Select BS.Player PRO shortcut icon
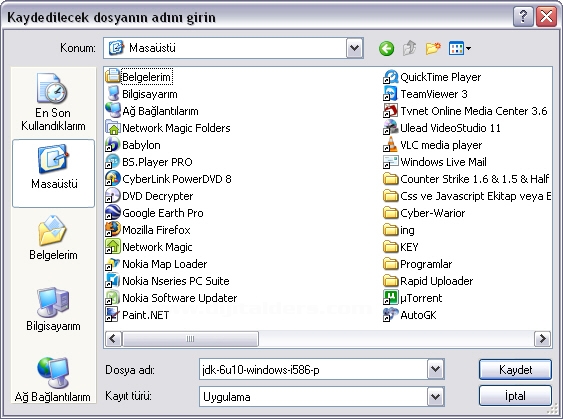The width and height of the screenshot is (563, 419). [113, 162]
